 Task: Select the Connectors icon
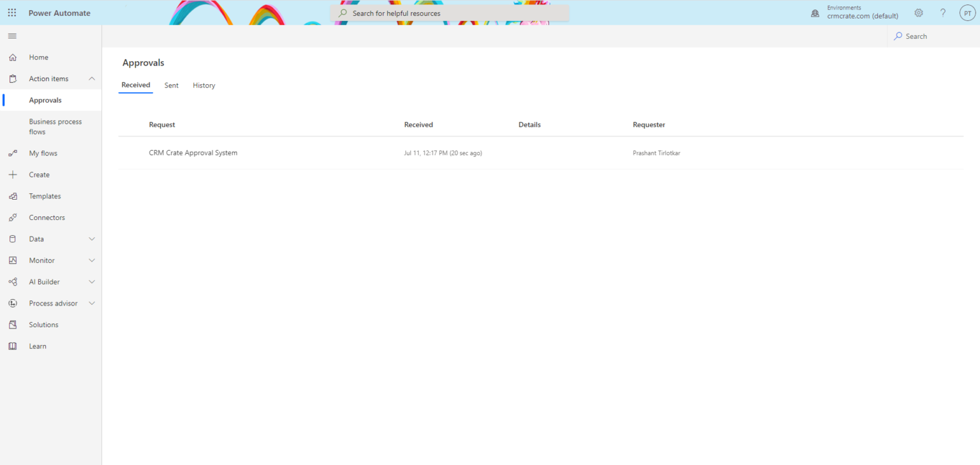(13, 217)
